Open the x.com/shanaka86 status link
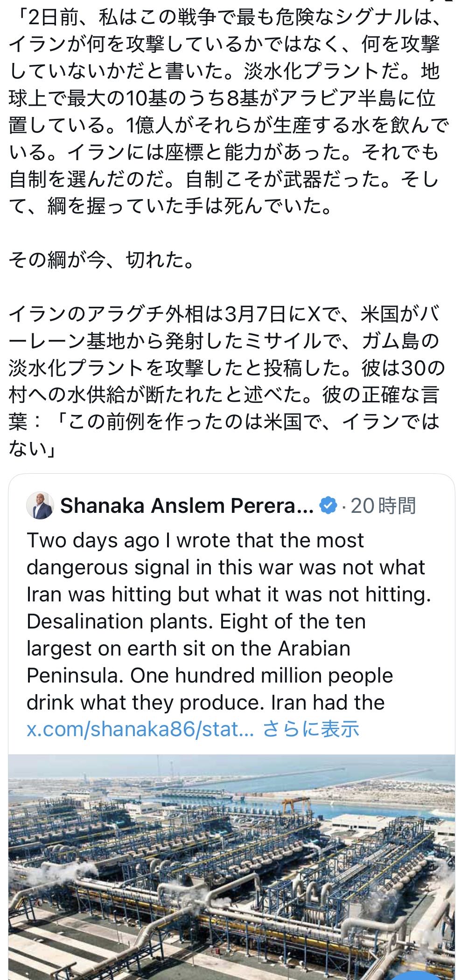This screenshot has width=468, height=980. point(140,729)
